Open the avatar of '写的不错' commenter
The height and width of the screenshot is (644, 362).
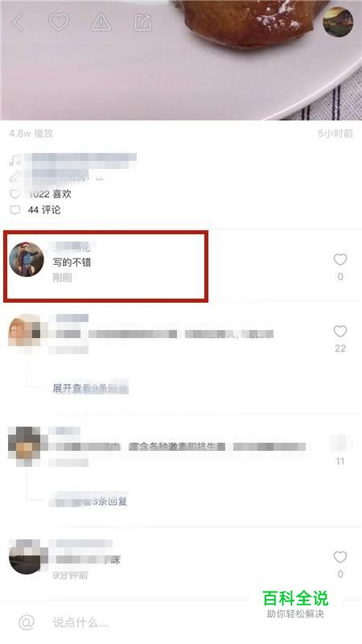tap(27, 259)
